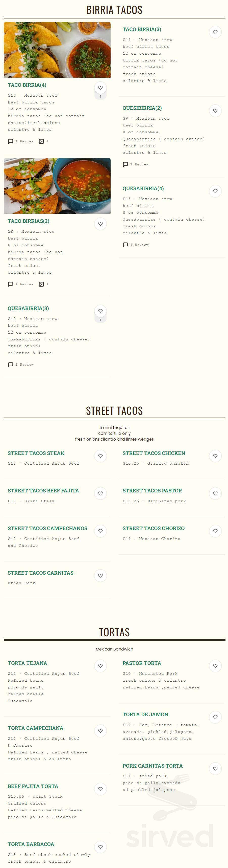Click the heart icon for QUESABIRRIA(4)
Image resolution: width=228 pixels, height=868 pixels.
215,191
